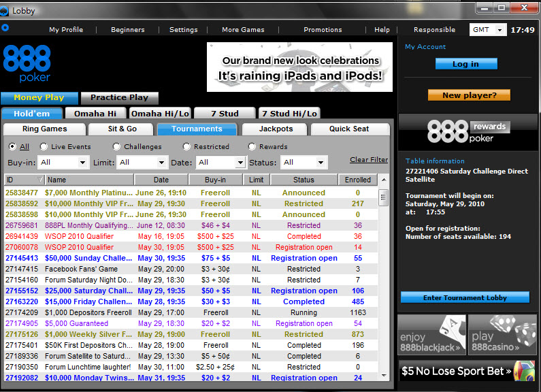The height and width of the screenshot is (392, 541).
Task: Select the 7 Stud Hi/Lo game tab
Action: 289,114
